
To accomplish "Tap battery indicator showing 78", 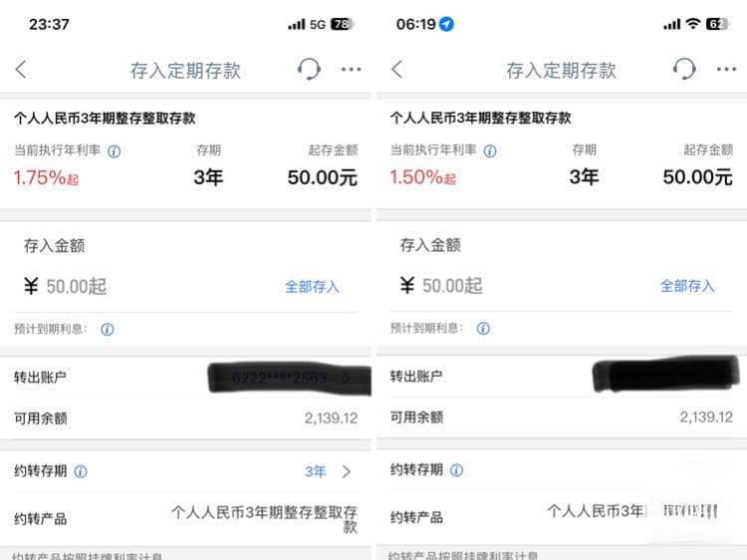I will pyautogui.click(x=343, y=24).
